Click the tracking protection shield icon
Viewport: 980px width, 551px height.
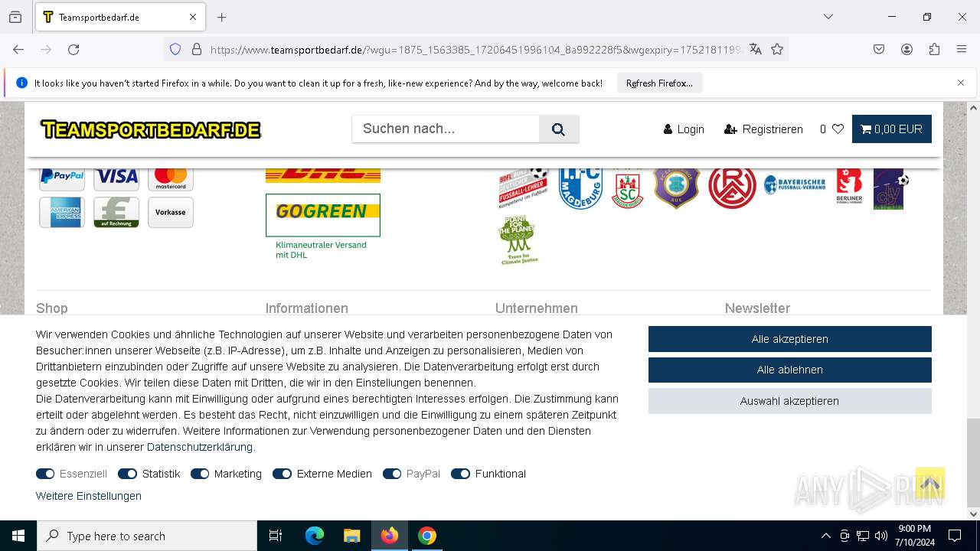pos(175,50)
